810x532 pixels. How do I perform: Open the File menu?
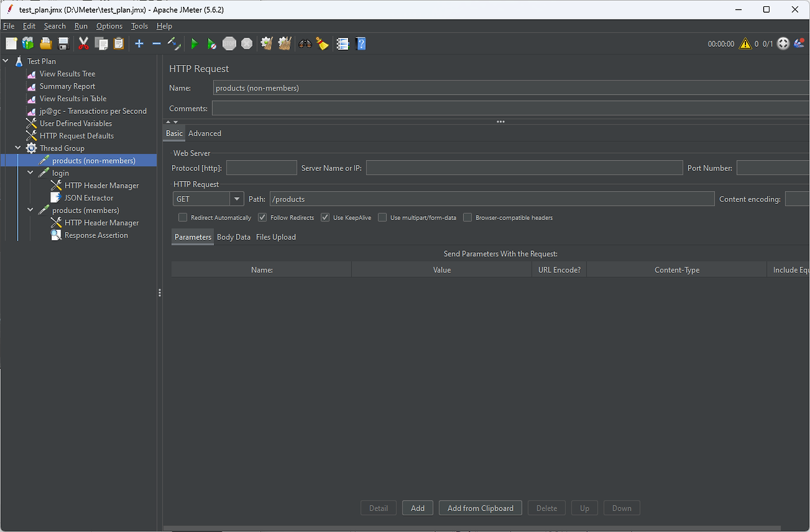(x=9, y=26)
